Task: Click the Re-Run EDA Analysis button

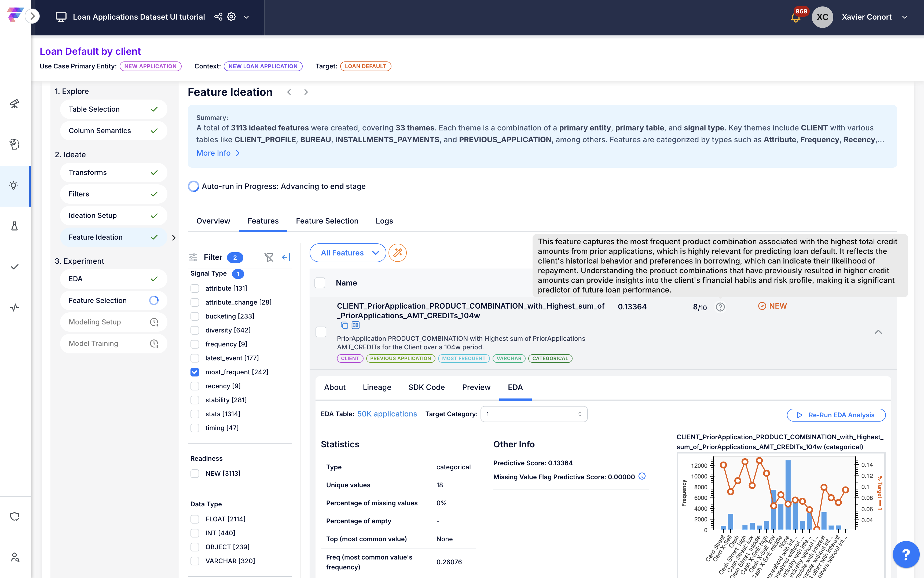Action: [x=836, y=415]
